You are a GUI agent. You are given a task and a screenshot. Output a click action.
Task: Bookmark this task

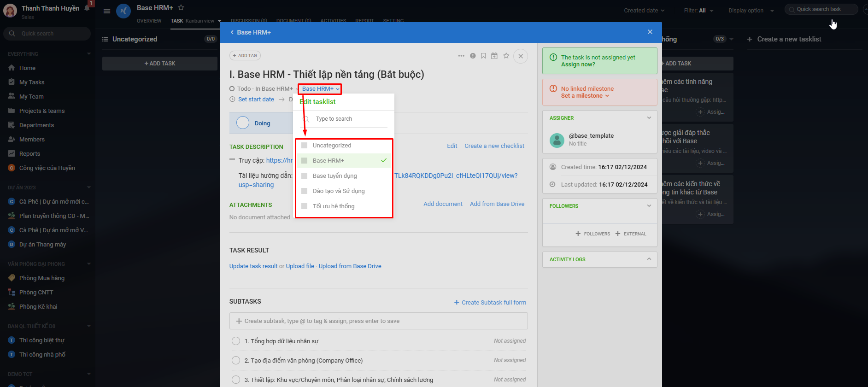coord(483,56)
